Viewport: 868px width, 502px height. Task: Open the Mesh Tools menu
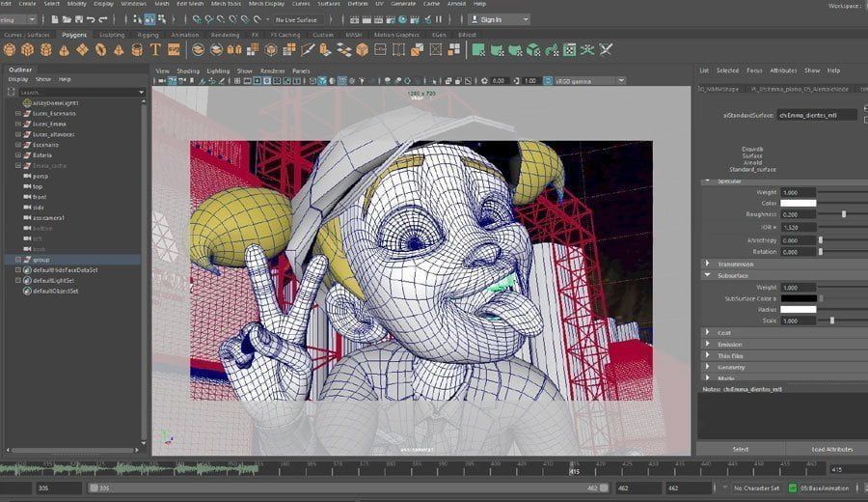[226, 4]
